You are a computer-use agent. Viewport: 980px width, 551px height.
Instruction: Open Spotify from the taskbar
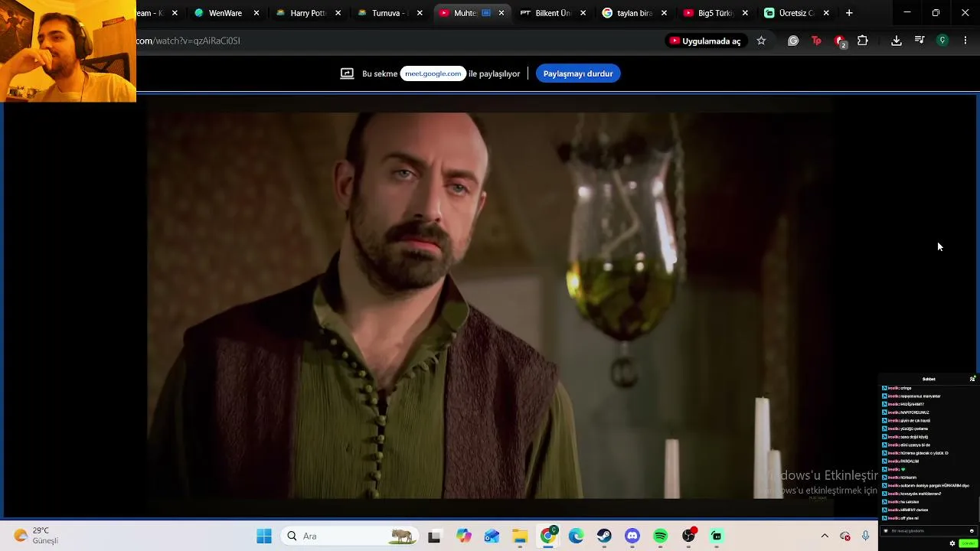pos(661,536)
